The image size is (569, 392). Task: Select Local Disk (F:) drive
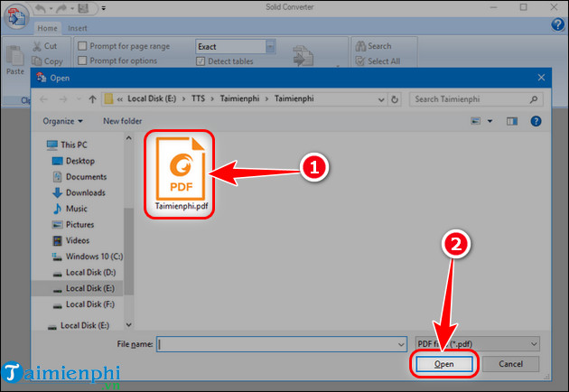(83, 304)
